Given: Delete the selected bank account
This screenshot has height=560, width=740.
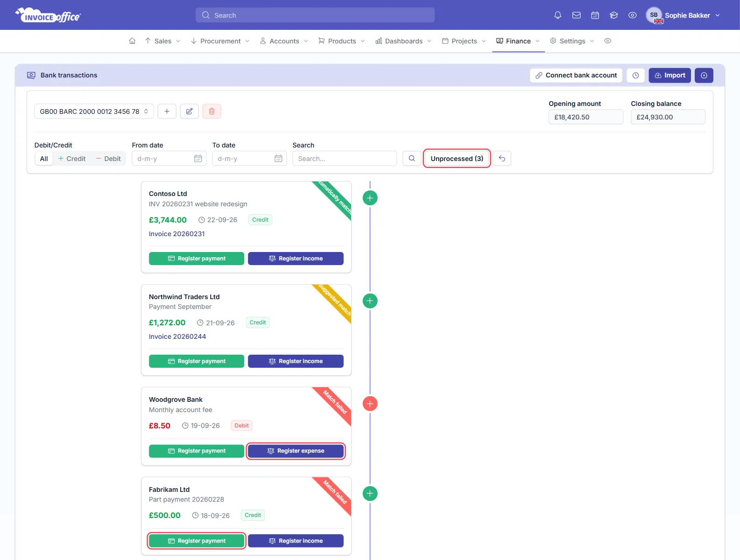Looking at the screenshot, I should [x=211, y=112].
